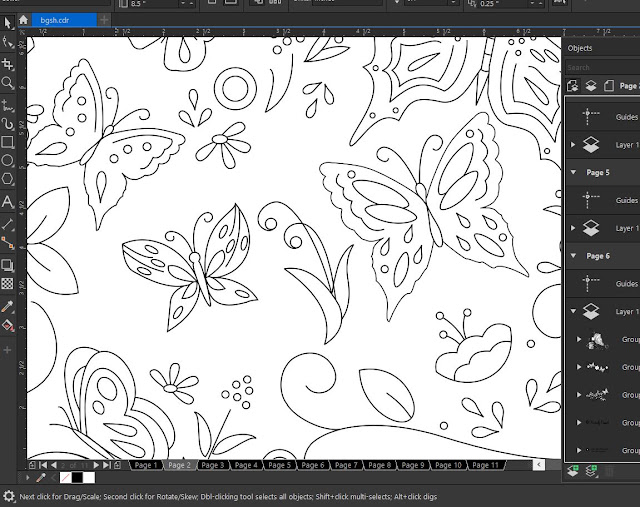Collapse the Page 5 tree node

click(x=573, y=172)
